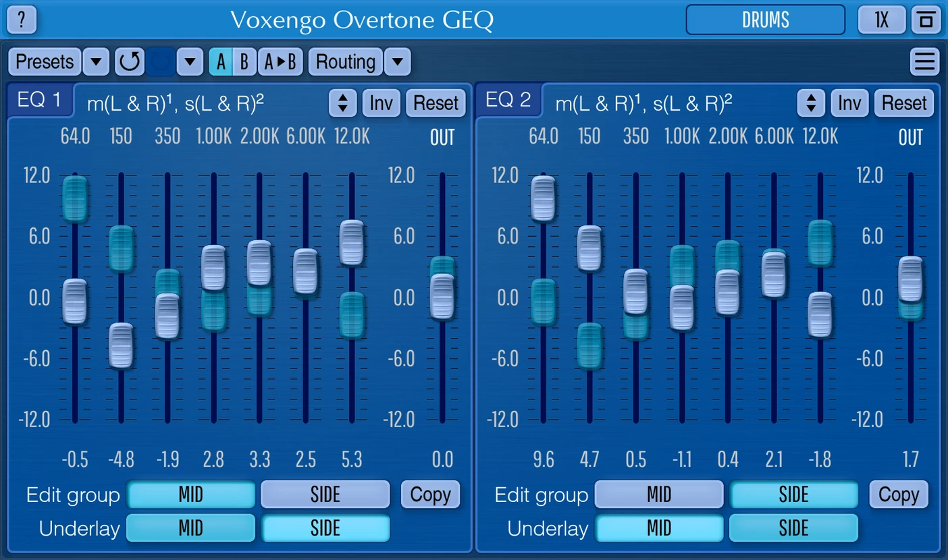948x560 pixels.
Task: Click EQ 1 64.0 frequency label
Action: [75, 137]
